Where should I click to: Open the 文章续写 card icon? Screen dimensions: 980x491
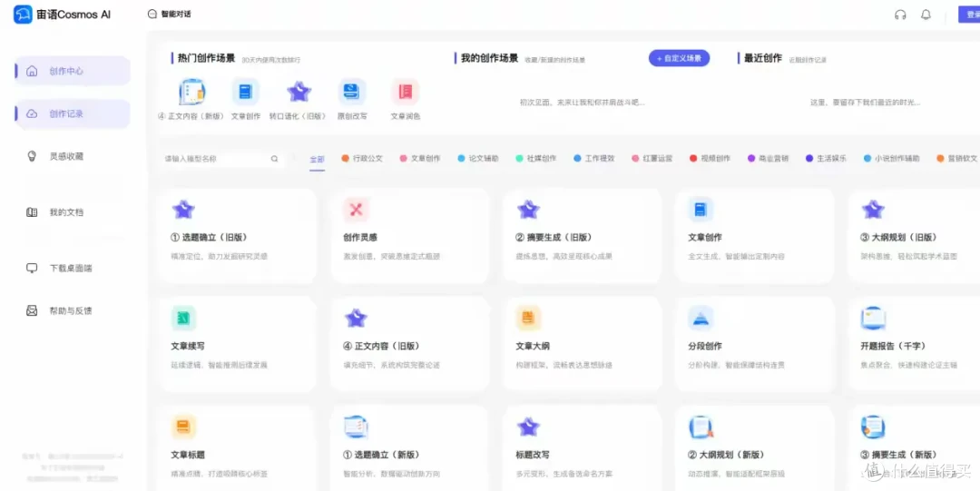183,319
